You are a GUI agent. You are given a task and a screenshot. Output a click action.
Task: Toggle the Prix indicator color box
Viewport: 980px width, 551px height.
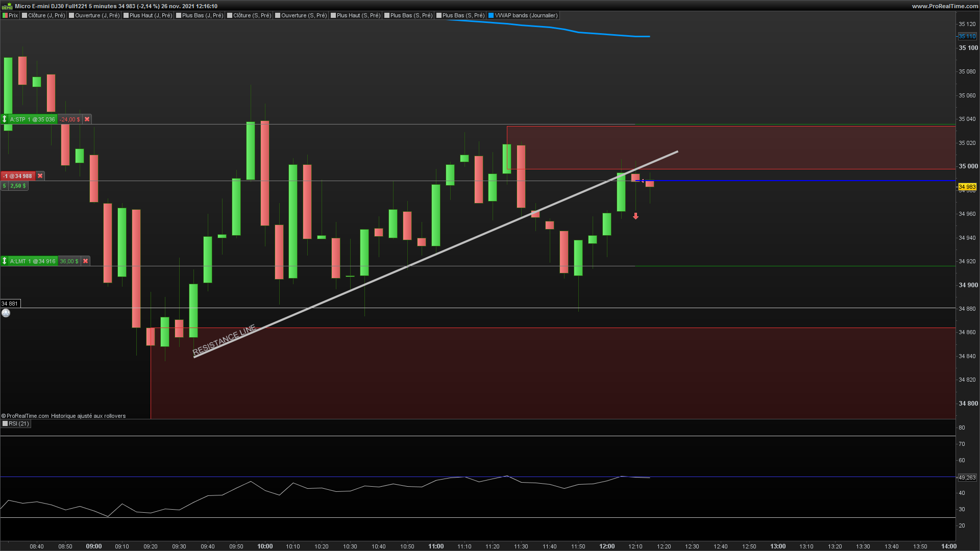point(5,16)
